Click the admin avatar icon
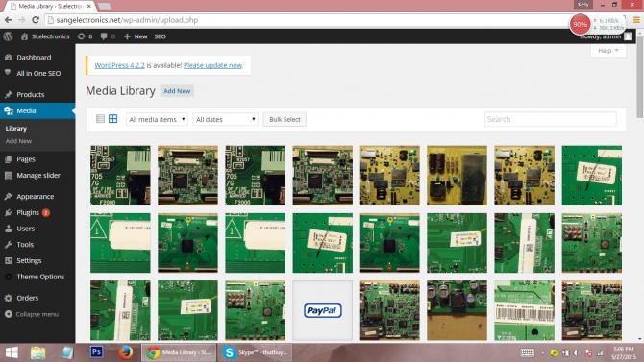Viewport: 644px width, 362px height. click(628, 36)
